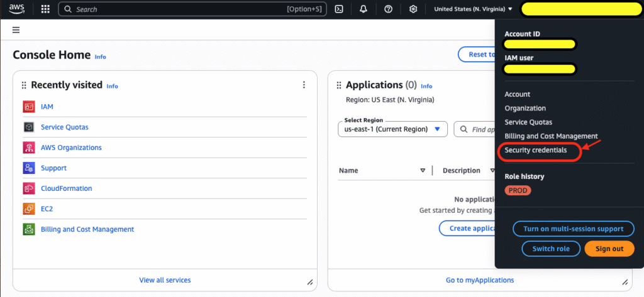Open the help question mark menu
644x297 pixels.
(388, 9)
